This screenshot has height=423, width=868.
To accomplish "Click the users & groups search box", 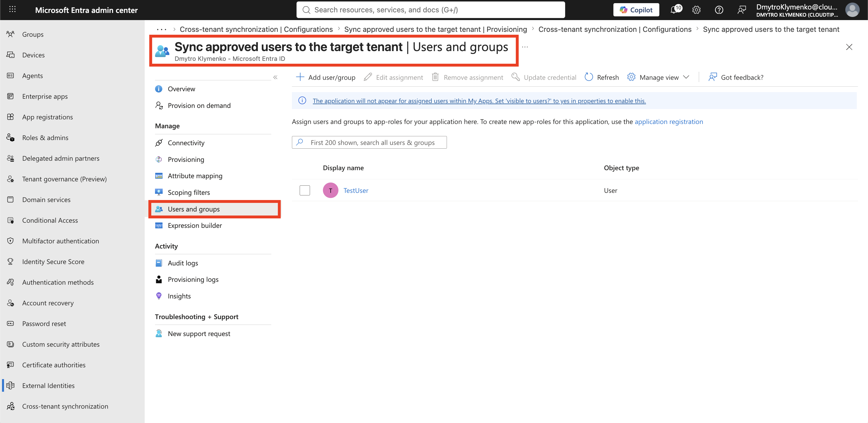I will pos(369,142).
